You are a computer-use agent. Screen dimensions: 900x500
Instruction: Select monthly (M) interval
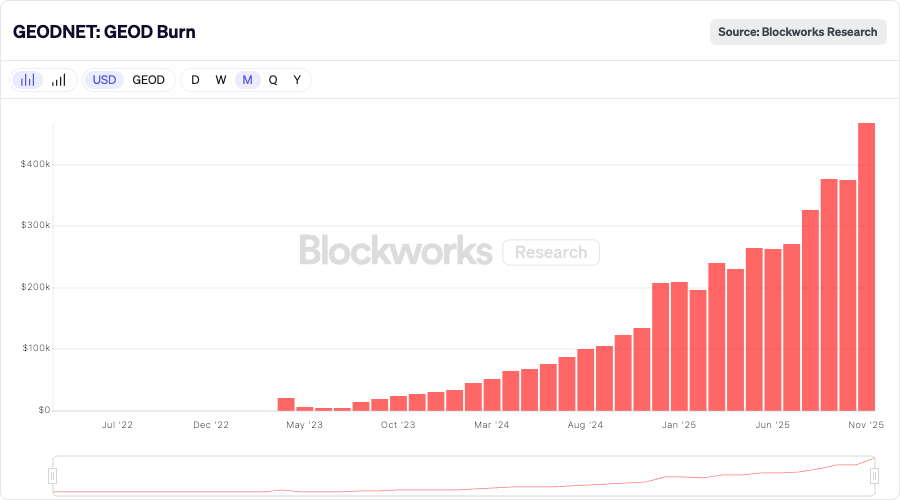point(247,80)
